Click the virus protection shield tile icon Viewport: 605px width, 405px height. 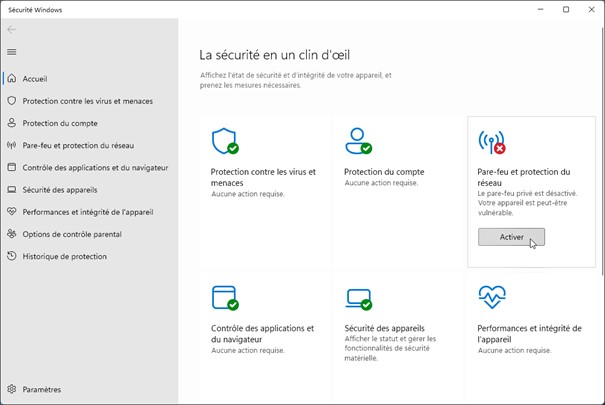pos(225,141)
